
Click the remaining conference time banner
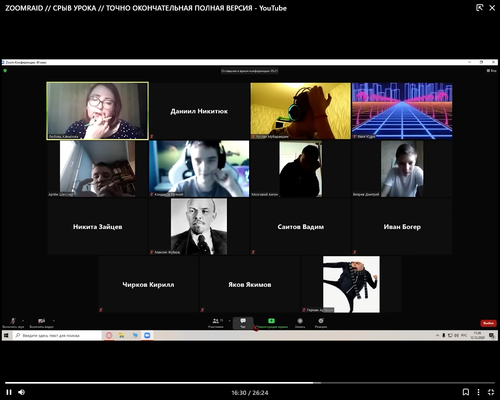250,71
